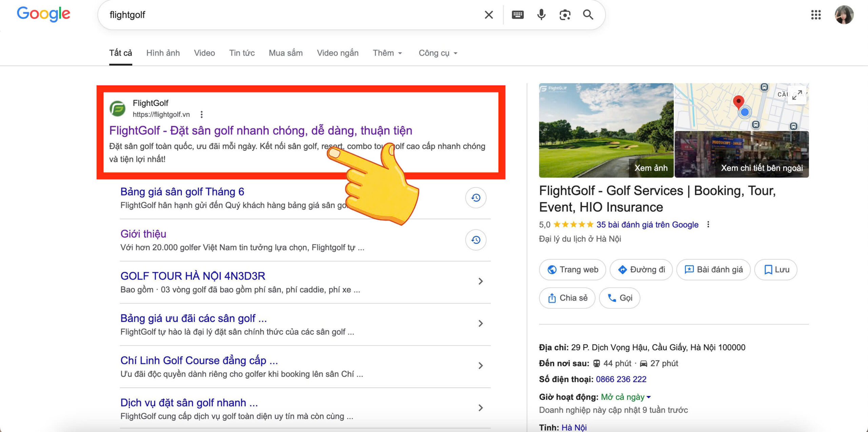Call phone number 0866 236 222
The height and width of the screenshot is (432, 868).
click(621, 379)
